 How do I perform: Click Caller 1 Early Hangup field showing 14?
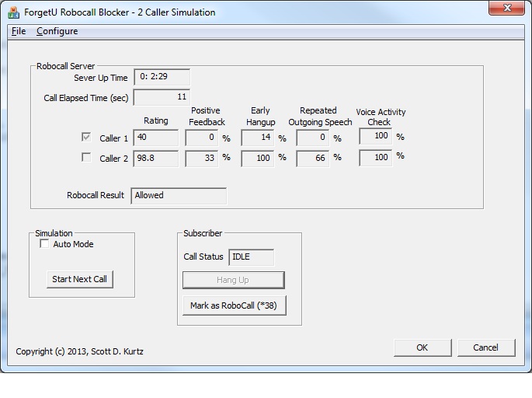(x=258, y=138)
